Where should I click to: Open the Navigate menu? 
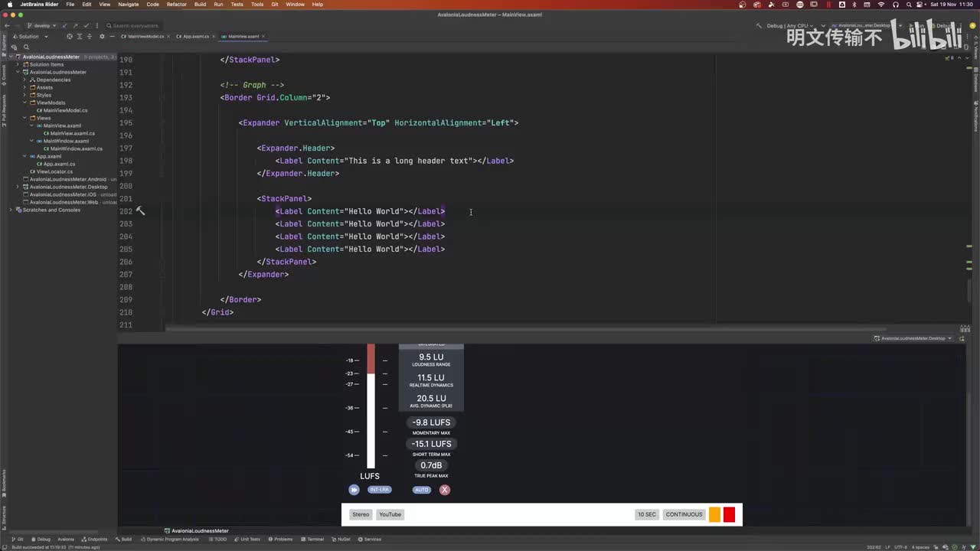click(x=129, y=4)
